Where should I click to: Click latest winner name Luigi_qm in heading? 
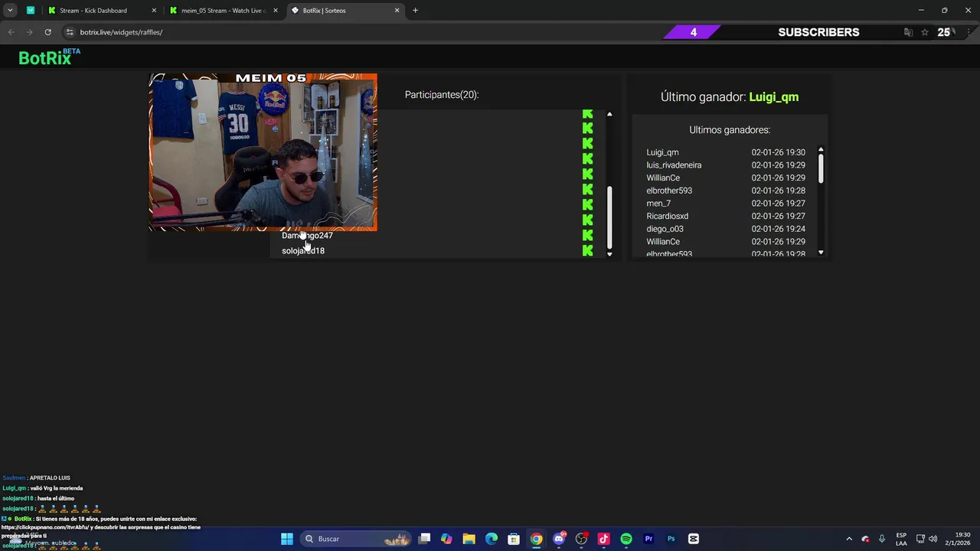click(x=773, y=97)
